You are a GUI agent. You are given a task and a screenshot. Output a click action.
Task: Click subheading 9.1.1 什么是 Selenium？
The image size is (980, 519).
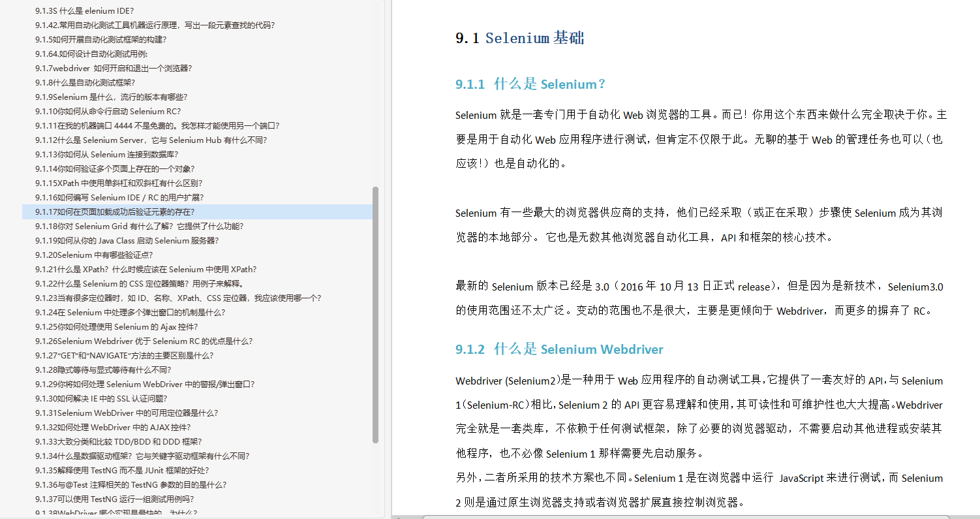point(531,84)
